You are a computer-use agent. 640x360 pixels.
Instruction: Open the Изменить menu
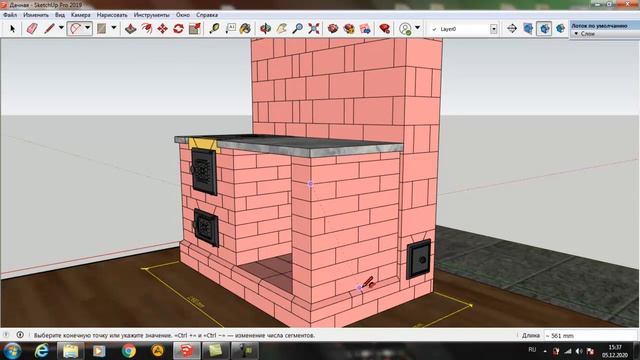[36, 15]
